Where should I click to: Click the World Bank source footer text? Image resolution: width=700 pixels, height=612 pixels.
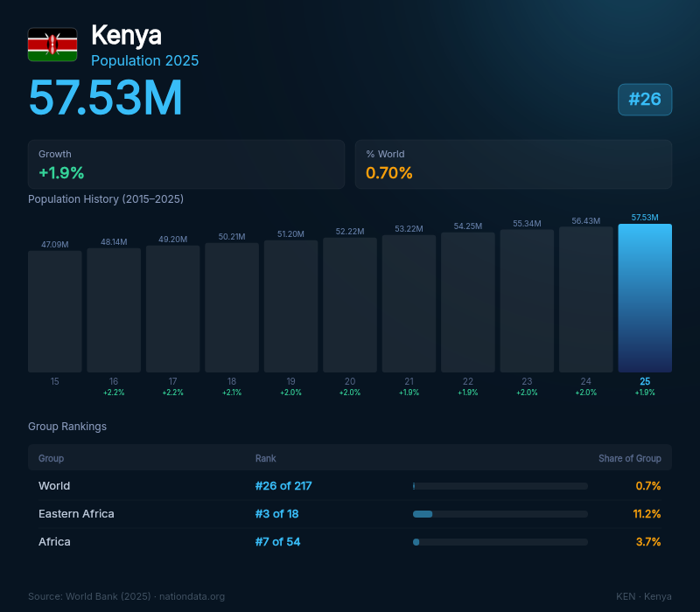(126, 596)
